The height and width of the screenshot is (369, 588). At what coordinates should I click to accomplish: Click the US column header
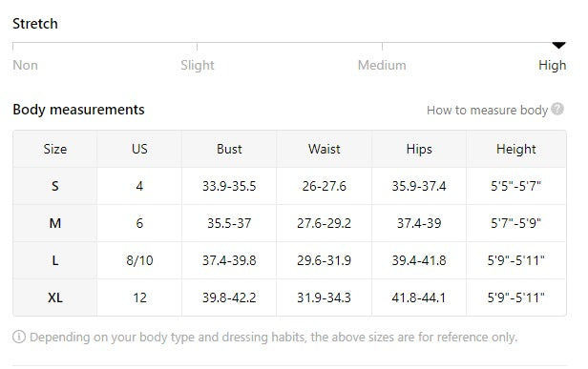(139, 149)
